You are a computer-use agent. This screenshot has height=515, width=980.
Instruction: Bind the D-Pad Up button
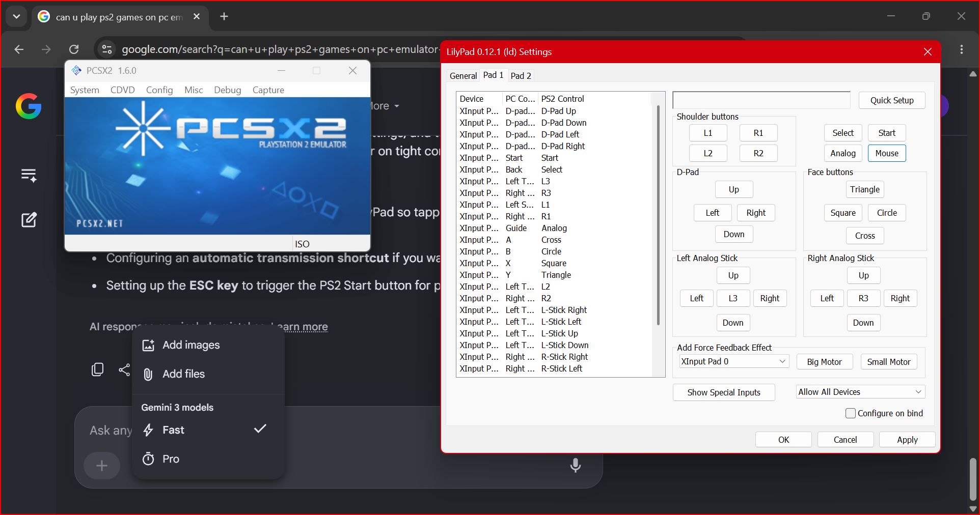(x=734, y=189)
